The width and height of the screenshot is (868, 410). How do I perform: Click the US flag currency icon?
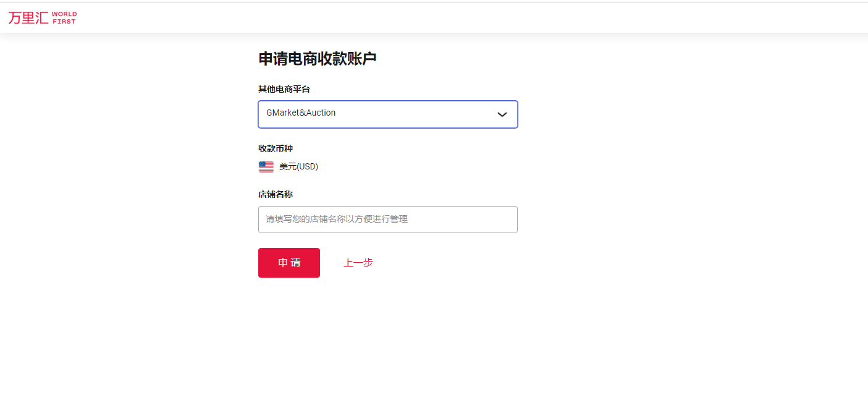266,166
